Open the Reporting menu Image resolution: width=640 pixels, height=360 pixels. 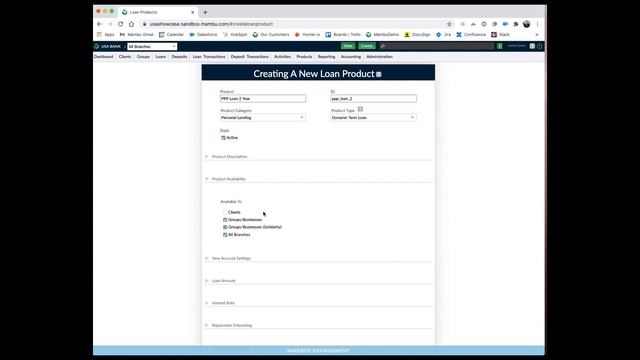click(327, 57)
